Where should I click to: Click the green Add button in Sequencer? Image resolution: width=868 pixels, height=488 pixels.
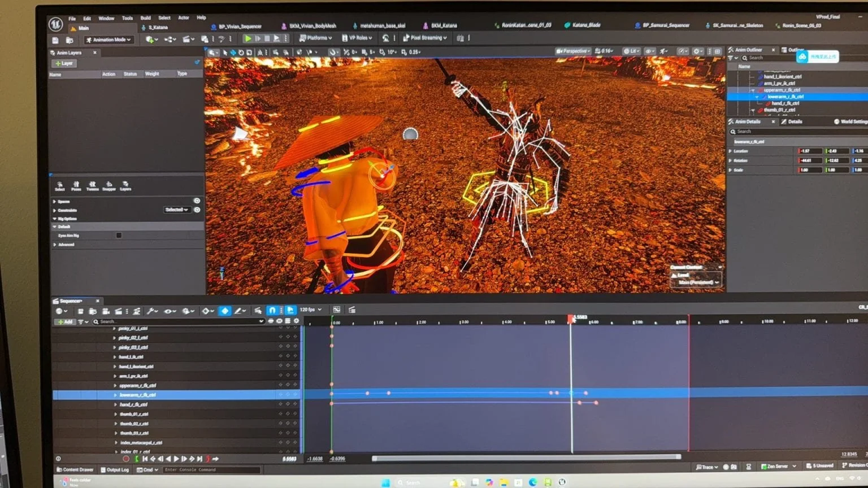coord(64,321)
